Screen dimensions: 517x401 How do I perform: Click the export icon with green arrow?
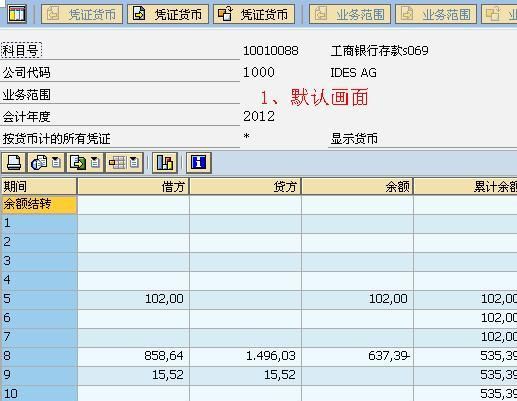click(x=78, y=163)
